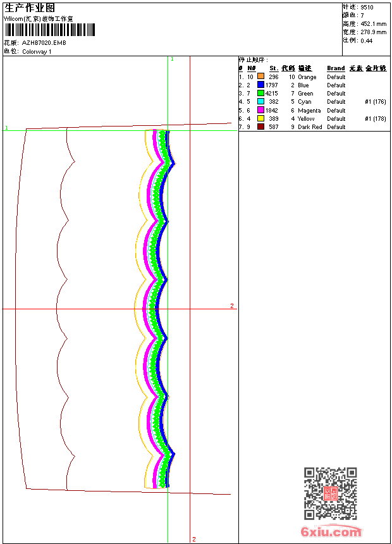392x544 pixels.
Task: Click the Brand column header
Action: 336,68
